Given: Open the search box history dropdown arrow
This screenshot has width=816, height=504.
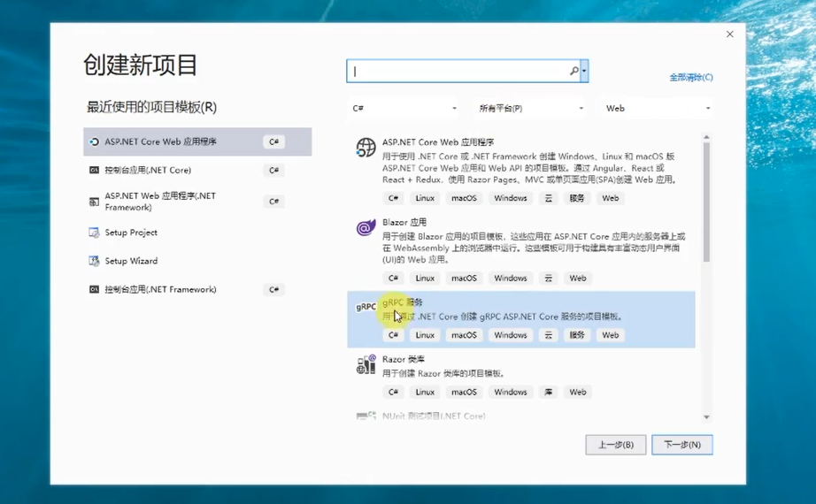Looking at the screenshot, I should pos(584,71).
